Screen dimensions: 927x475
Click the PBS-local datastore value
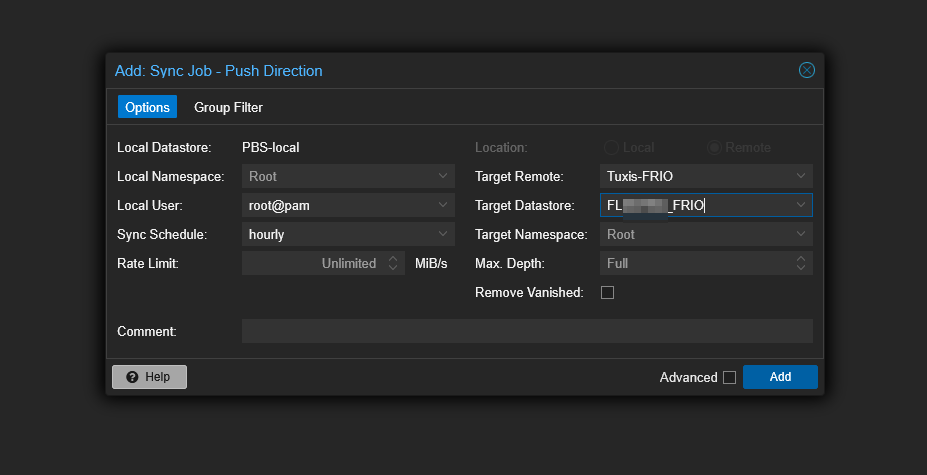pos(271,147)
